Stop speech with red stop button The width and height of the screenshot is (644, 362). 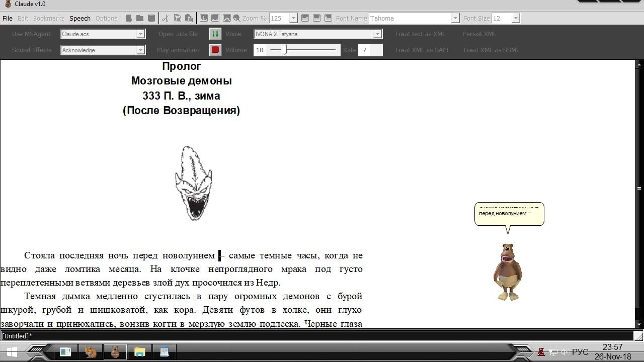[x=215, y=50]
